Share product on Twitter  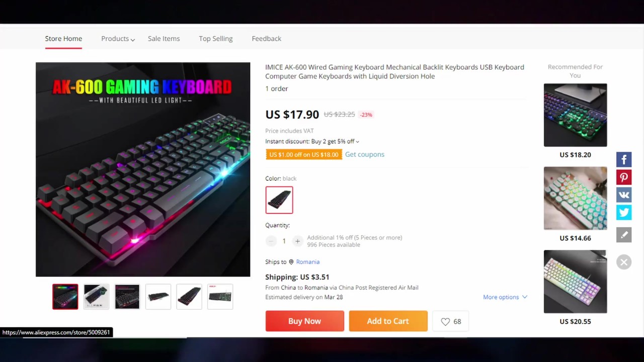(624, 213)
